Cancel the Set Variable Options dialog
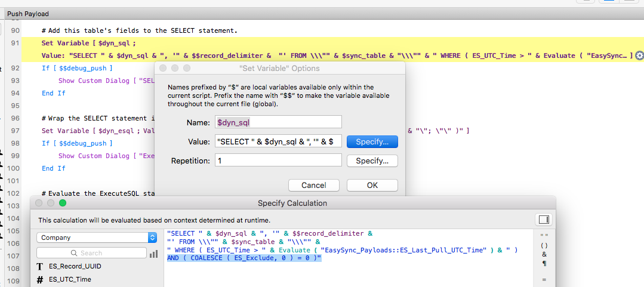 [314, 185]
